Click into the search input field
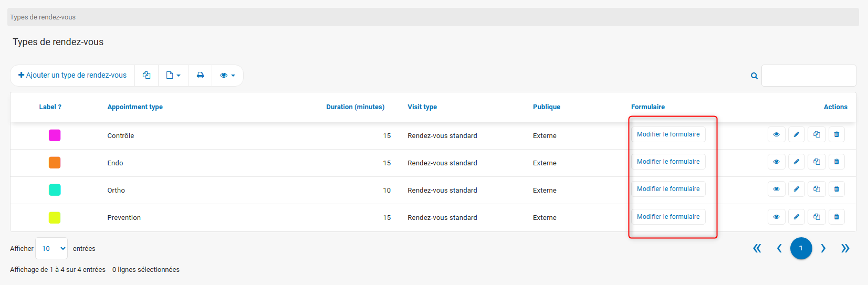The width and height of the screenshot is (868, 285). [x=809, y=76]
